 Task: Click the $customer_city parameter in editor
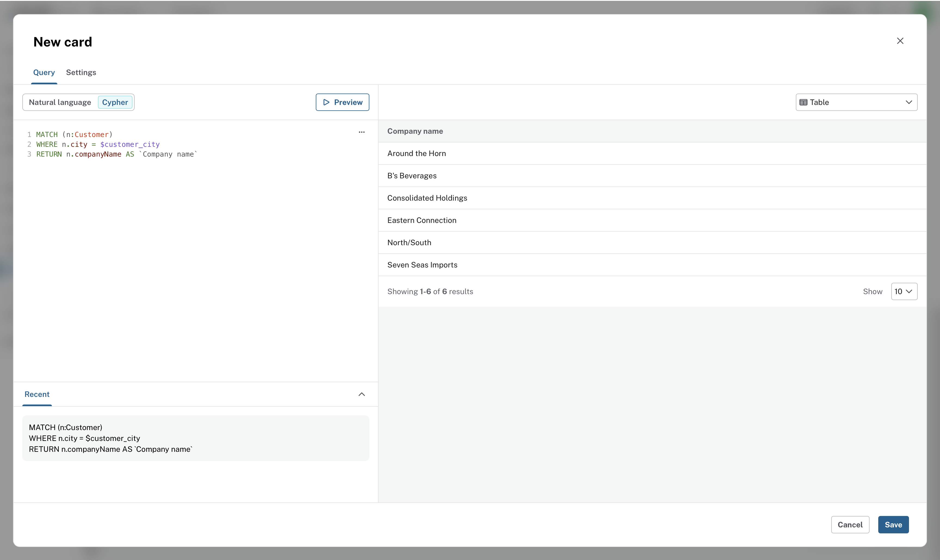coord(130,145)
